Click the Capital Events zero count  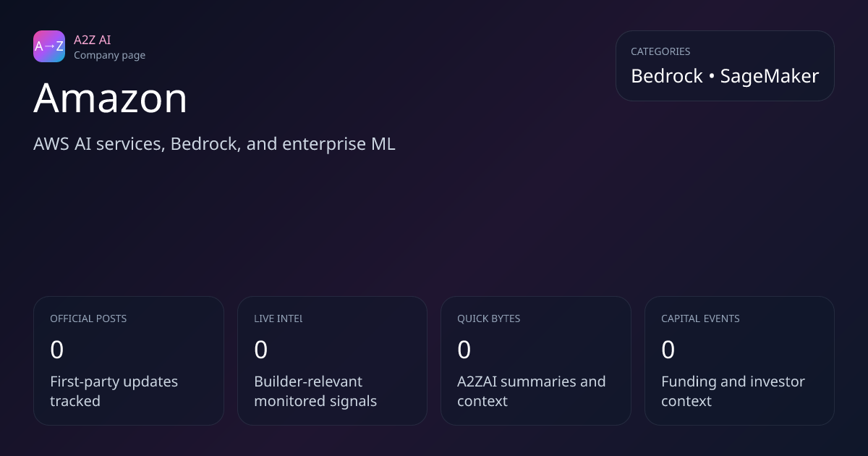[x=668, y=350]
